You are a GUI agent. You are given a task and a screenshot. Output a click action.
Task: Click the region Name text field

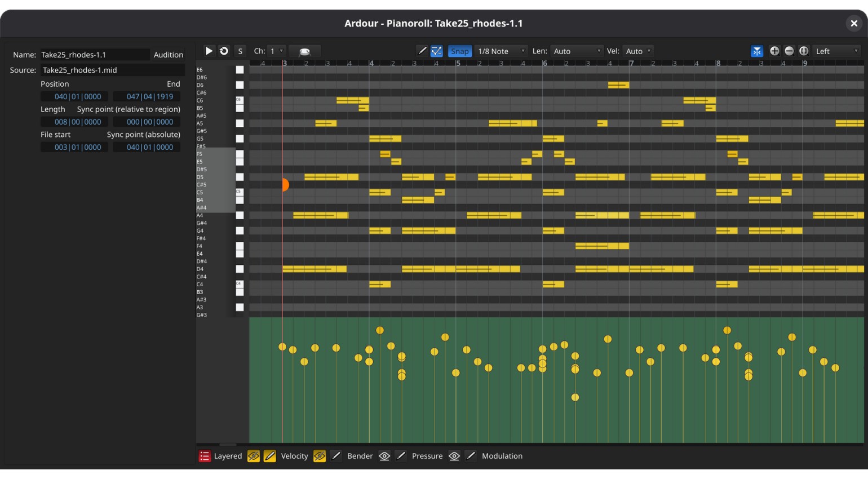[x=94, y=55]
